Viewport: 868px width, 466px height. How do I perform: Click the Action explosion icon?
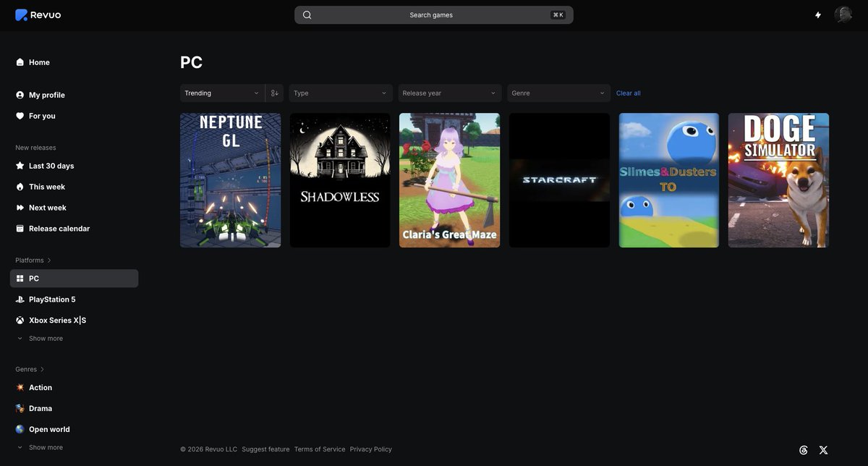point(20,388)
